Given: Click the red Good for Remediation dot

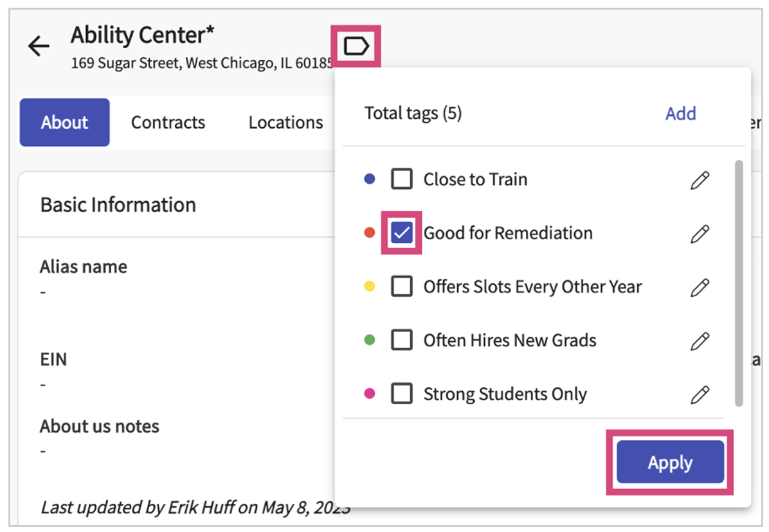Looking at the screenshot, I should tap(369, 233).
